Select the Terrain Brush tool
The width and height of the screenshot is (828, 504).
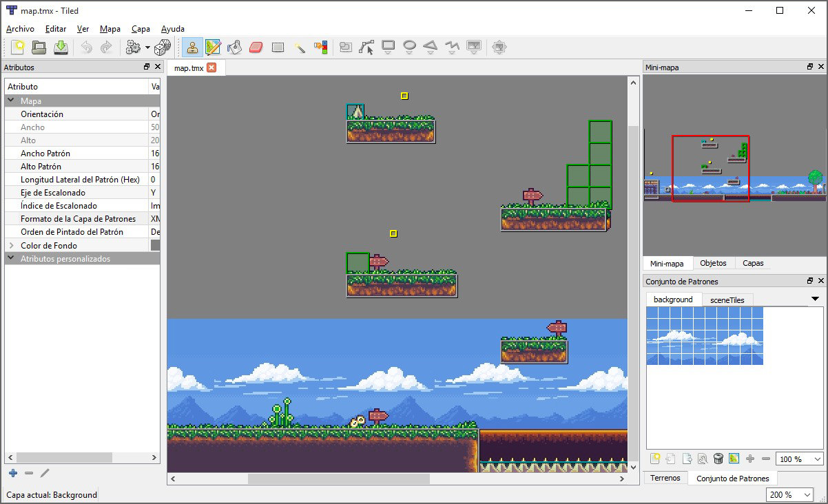pyautogui.click(x=211, y=47)
